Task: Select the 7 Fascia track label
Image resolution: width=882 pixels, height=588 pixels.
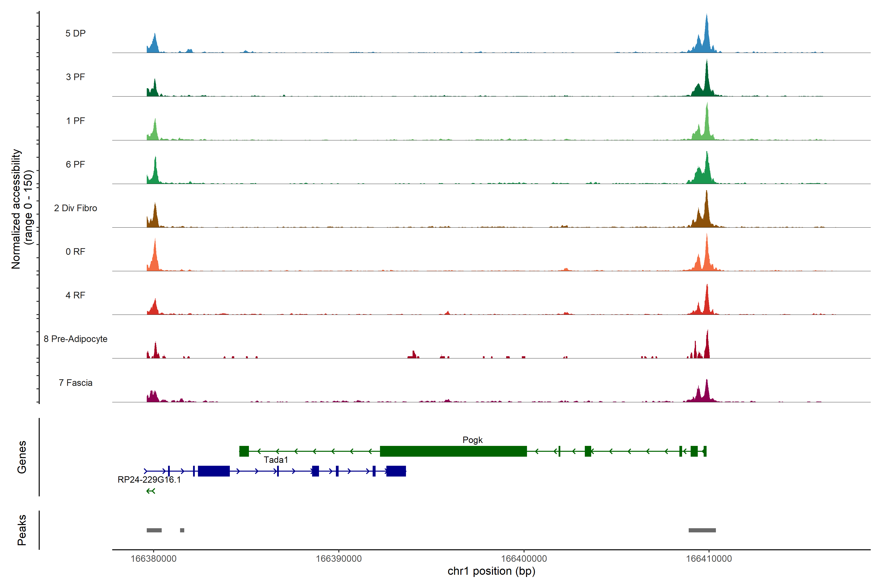Action: click(75, 383)
